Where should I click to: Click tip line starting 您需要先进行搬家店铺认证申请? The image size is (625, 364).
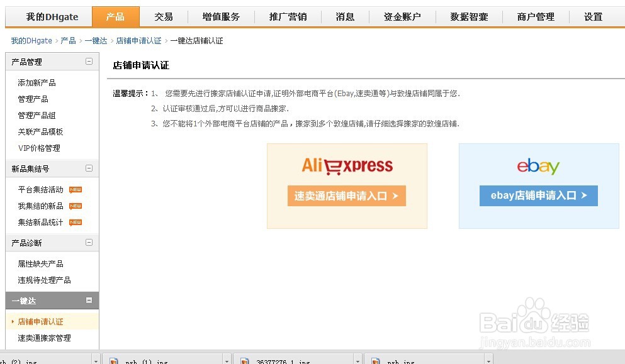(312, 94)
